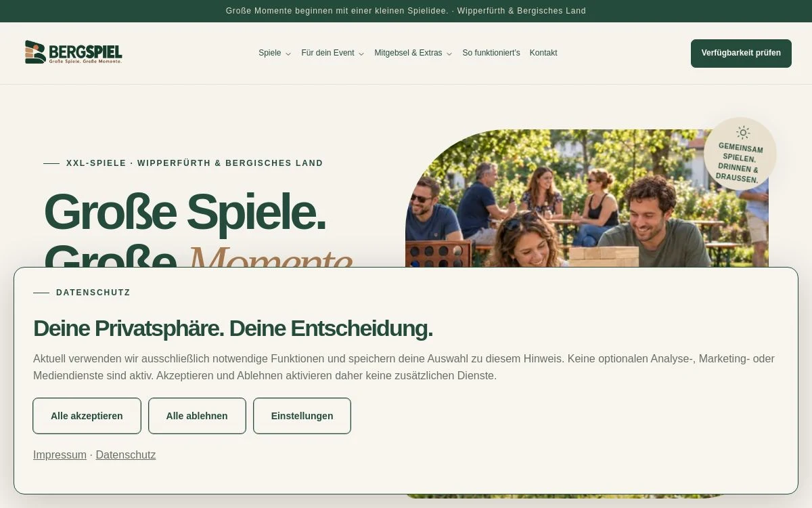Click the sun icon on round badge

(x=743, y=133)
